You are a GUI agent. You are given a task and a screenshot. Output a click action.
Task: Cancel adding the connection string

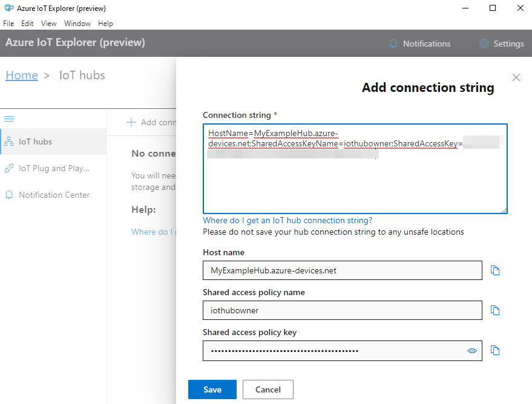(x=268, y=389)
